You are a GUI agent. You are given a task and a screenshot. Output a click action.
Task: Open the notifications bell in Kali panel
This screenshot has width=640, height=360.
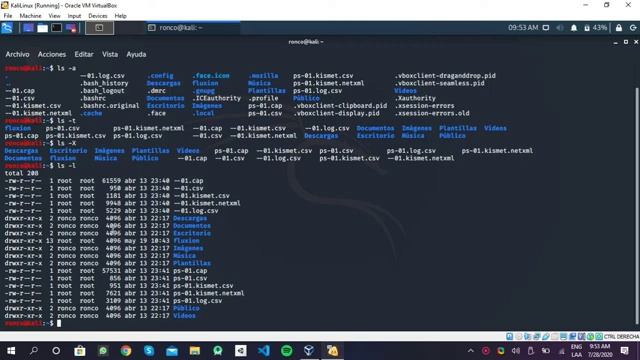(573, 28)
